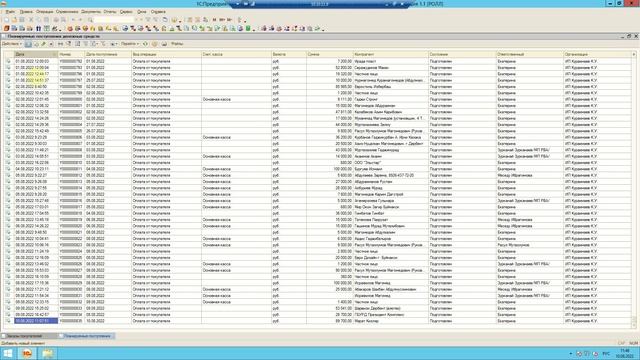Viewport: 640px width, 360px height.
Task: Show hidden tray icons arrow
Action: [x=571, y=353]
